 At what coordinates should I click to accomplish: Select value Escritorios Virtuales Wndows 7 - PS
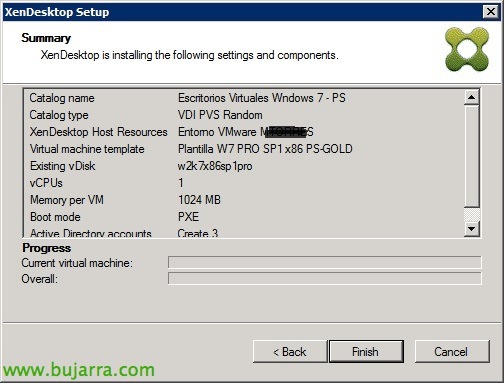point(262,98)
